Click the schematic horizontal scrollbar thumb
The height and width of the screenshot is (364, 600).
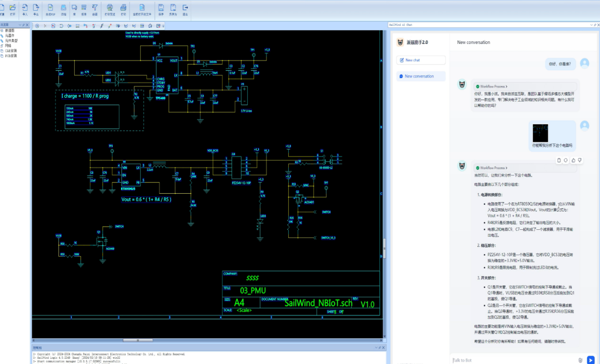pos(138,340)
